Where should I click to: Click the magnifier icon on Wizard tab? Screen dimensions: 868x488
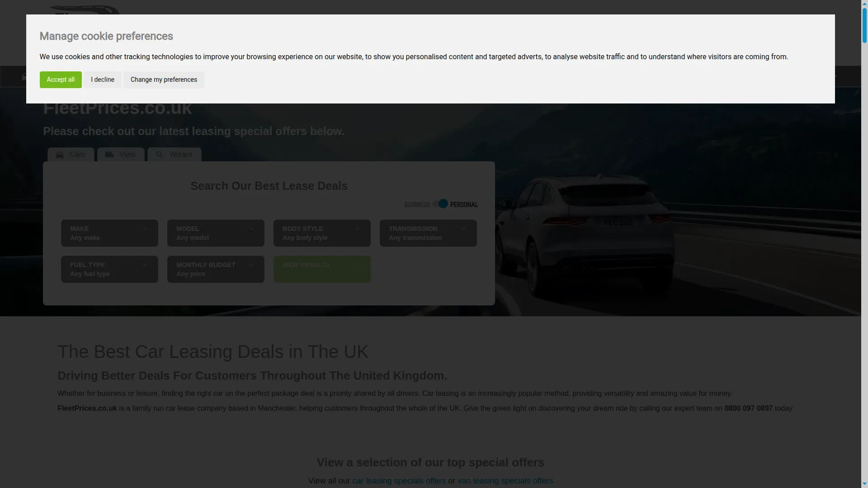pyautogui.click(x=159, y=155)
